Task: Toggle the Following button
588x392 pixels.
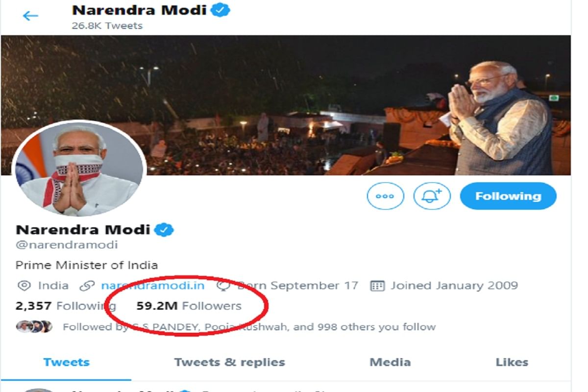Action: pos(508,196)
